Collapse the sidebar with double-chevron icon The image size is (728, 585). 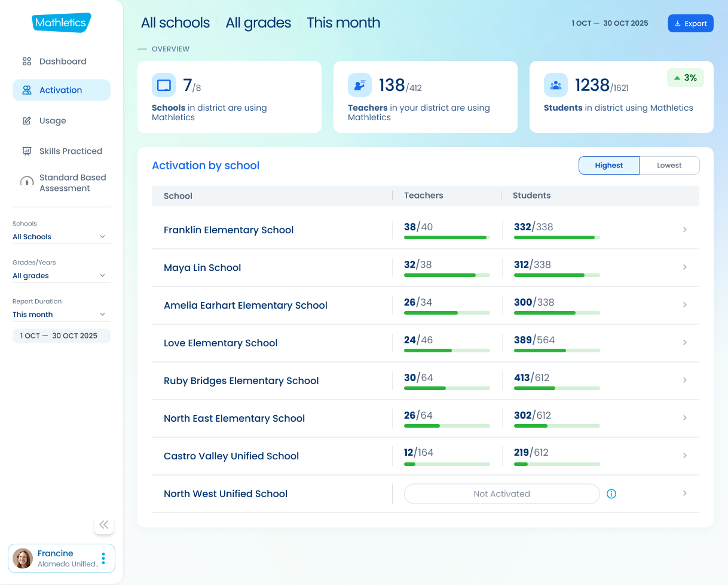(104, 525)
